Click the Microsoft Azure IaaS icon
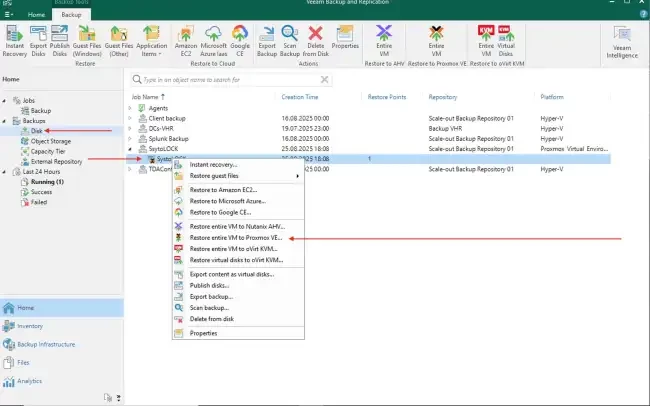The height and width of the screenshot is (406, 650). (x=213, y=41)
